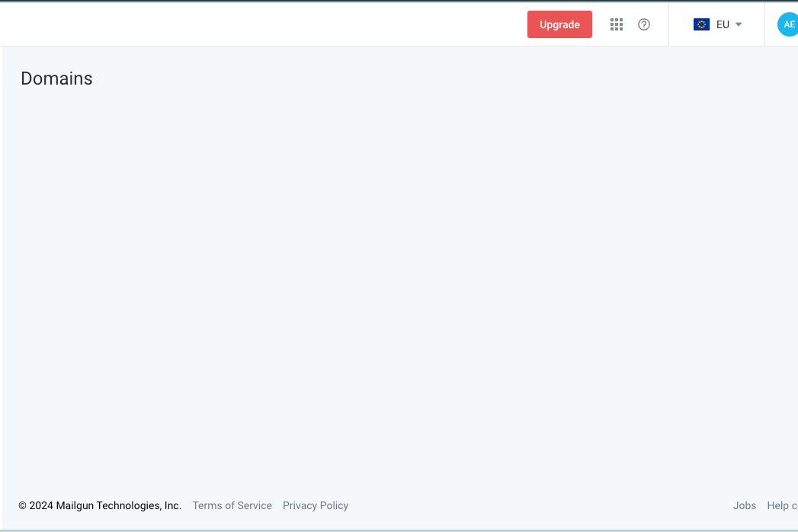Open the region selector chevron
Viewport: 798px width, 532px height.
tap(738, 24)
